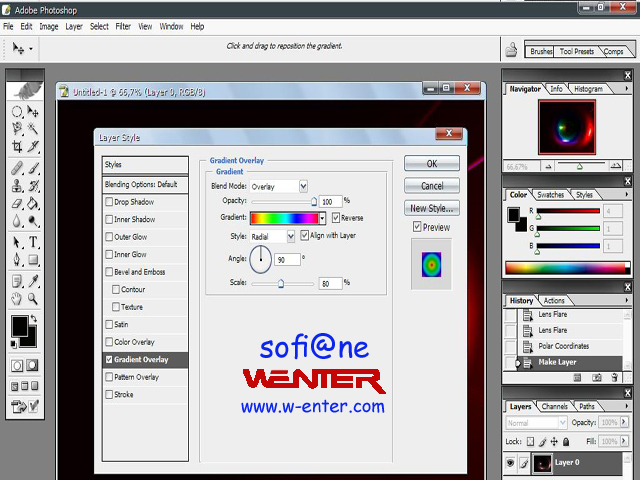Image resolution: width=640 pixels, height=480 pixels.
Task: Click the OK button in Layer Style
Action: [431, 163]
